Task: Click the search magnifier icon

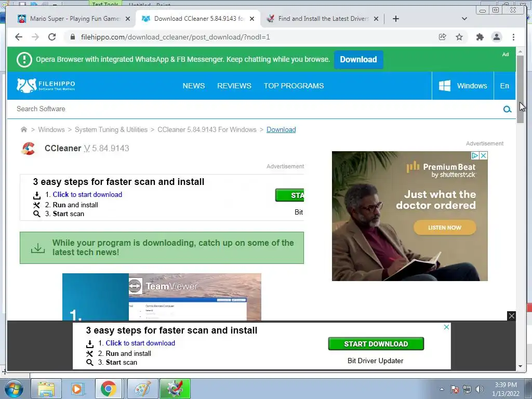Action: point(507,109)
